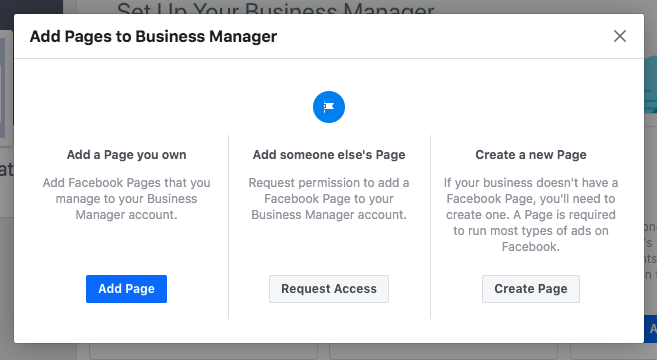The image size is (657, 360).
Task: Close the Add Pages dialog with X
Action: tap(620, 36)
